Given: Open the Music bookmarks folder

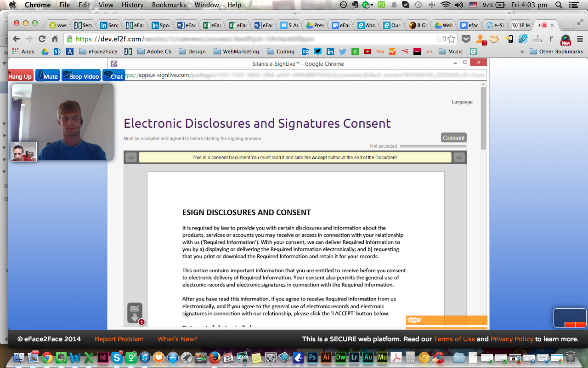Looking at the screenshot, I should [x=451, y=52].
